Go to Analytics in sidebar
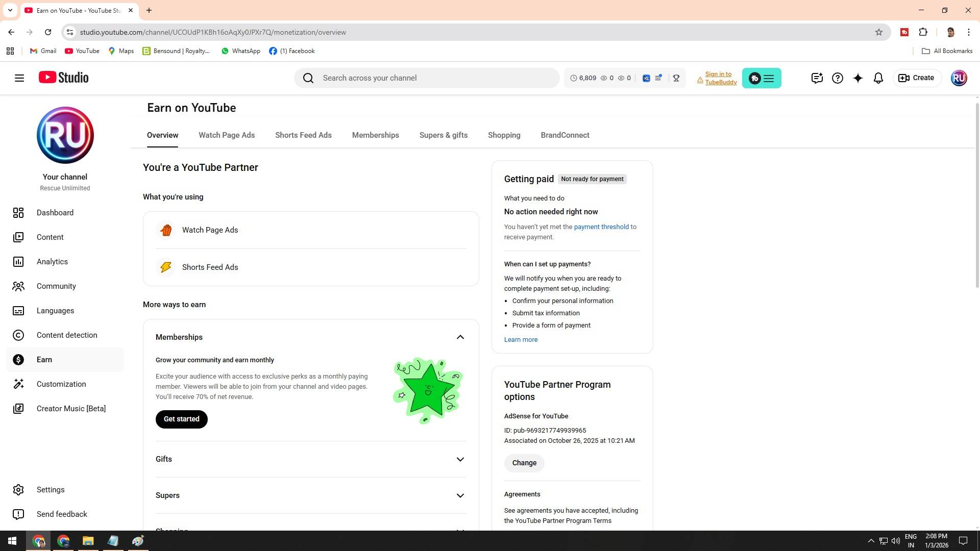 [52, 262]
